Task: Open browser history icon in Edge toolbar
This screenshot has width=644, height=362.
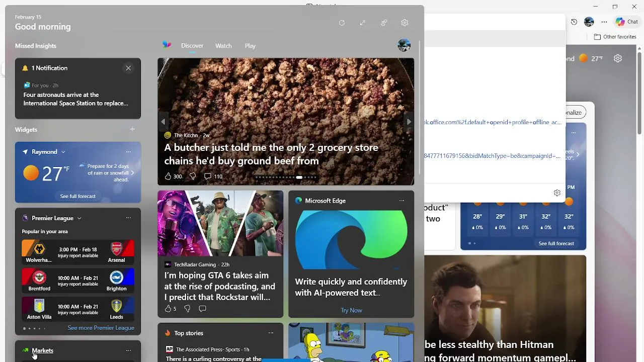Action: coord(574,22)
